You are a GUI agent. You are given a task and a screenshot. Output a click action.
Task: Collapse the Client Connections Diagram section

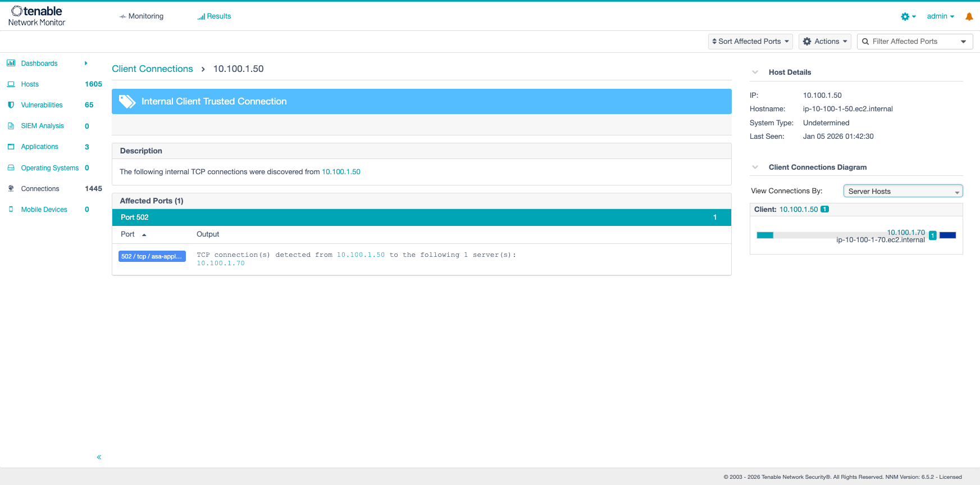click(755, 167)
